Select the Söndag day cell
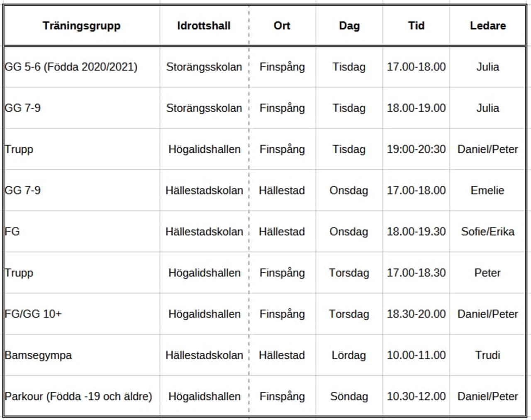 349,396
